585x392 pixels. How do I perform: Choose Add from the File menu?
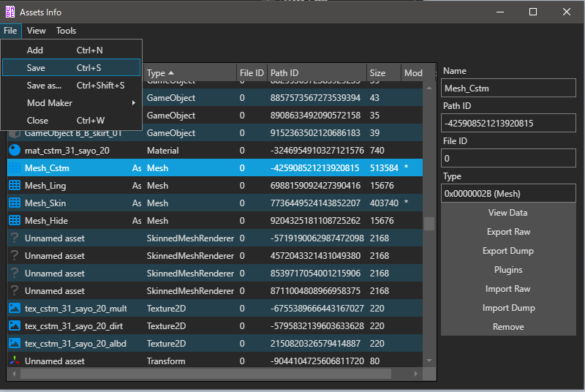(71, 50)
